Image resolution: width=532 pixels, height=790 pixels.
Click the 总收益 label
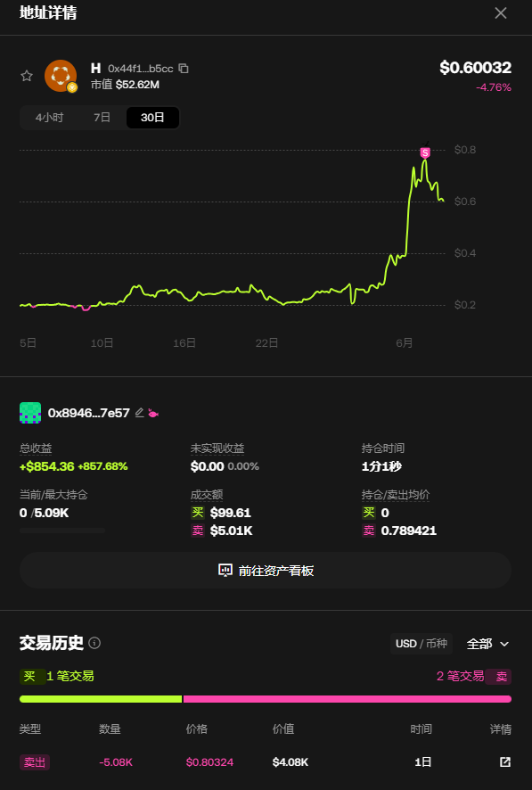(x=36, y=448)
